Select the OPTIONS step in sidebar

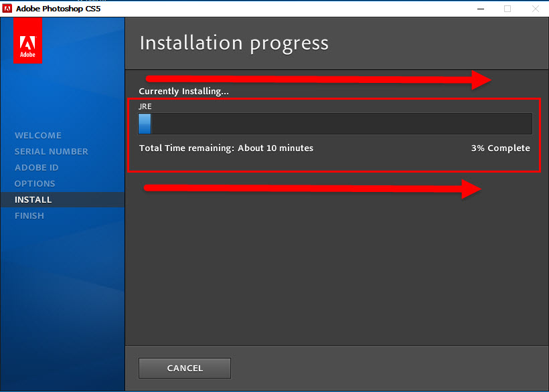click(35, 183)
